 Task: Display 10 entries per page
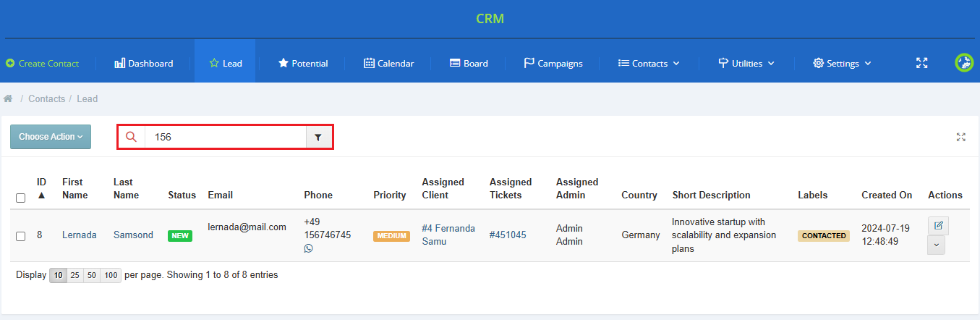(58, 275)
